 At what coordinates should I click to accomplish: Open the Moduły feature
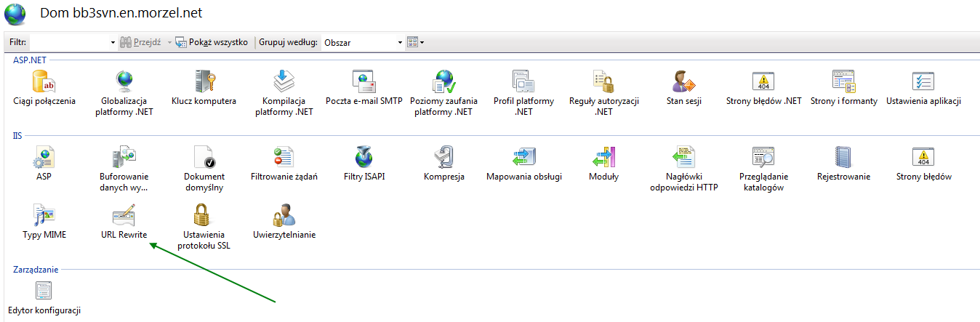(x=603, y=164)
